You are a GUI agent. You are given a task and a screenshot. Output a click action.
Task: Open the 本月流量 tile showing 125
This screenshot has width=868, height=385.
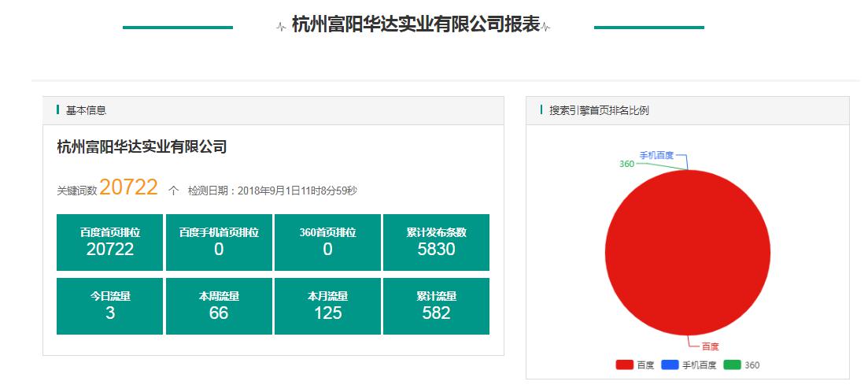[327, 306]
